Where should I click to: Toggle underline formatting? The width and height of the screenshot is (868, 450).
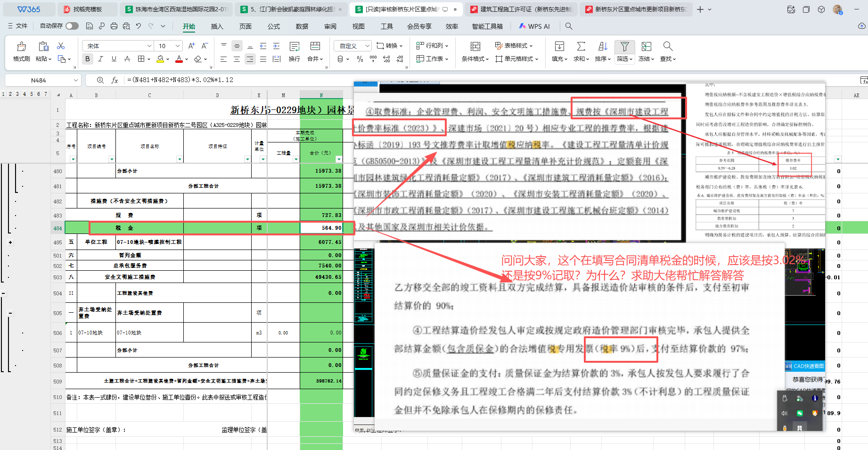[114, 59]
